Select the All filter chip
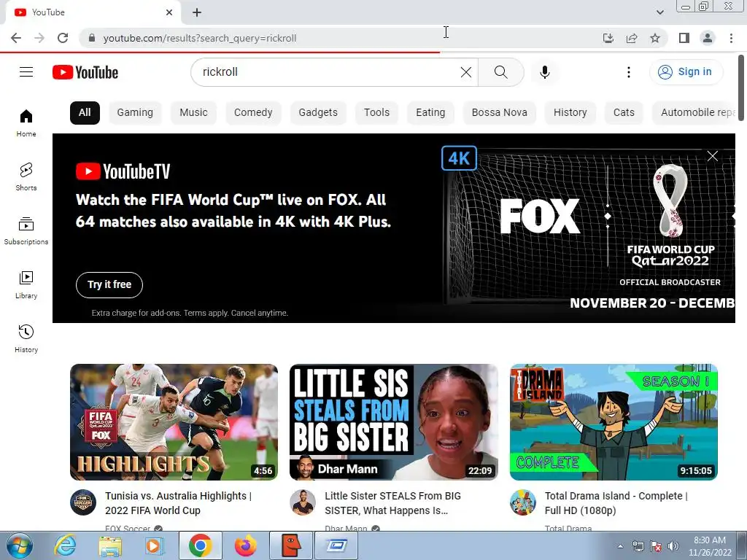This screenshot has height=560, width=747. [x=85, y=113]
